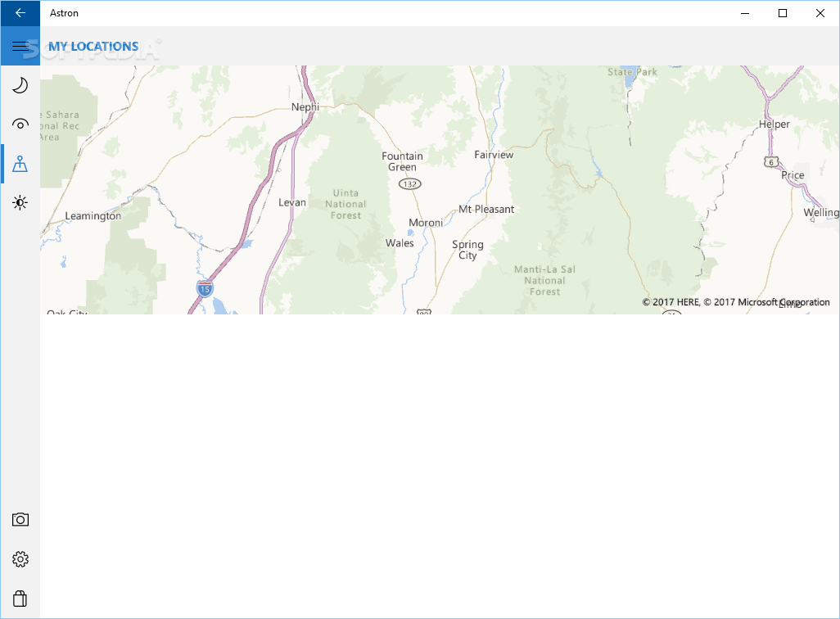The width and height of the screenshot is (840, 619).
Task: Click the Price town label
Action: pos(793,175)
